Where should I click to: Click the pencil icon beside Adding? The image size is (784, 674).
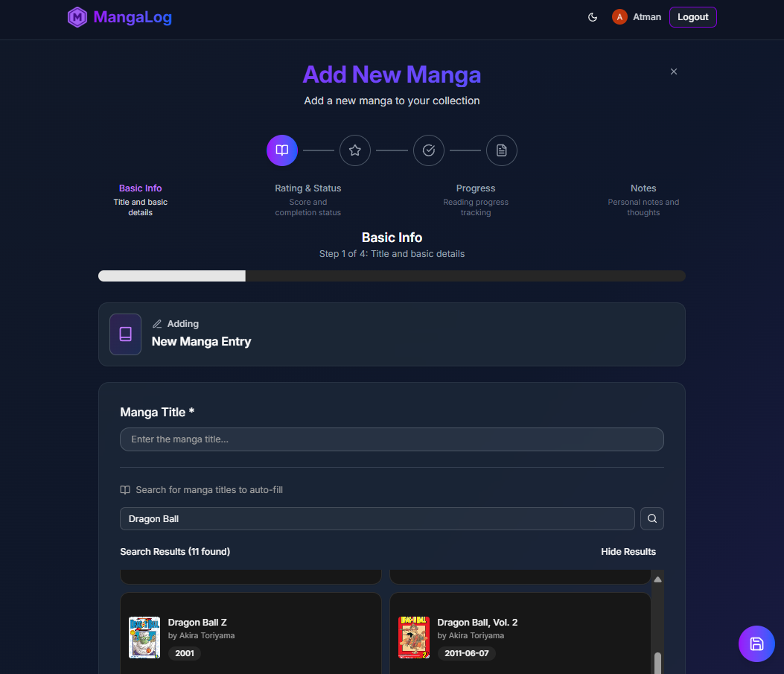pyautogui.click(x=157, y=324)
